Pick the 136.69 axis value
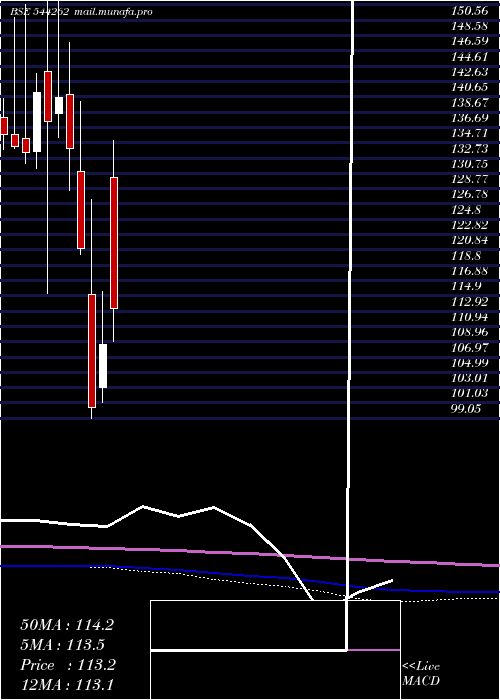 point(470,118)
